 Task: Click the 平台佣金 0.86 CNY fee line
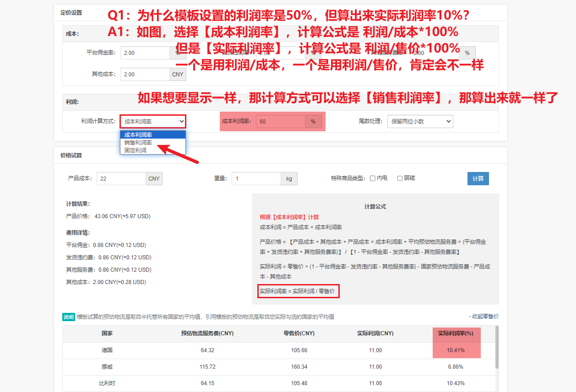(106, 245)
